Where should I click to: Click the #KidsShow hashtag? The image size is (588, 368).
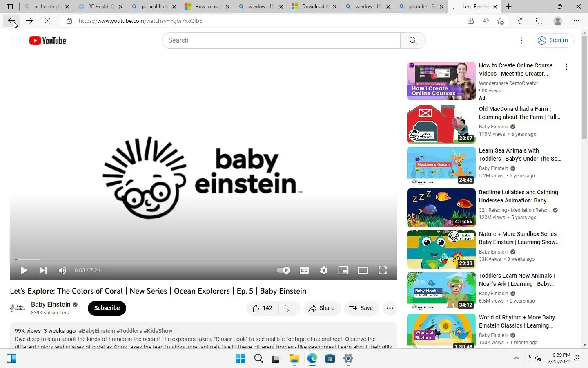[158, 331]
